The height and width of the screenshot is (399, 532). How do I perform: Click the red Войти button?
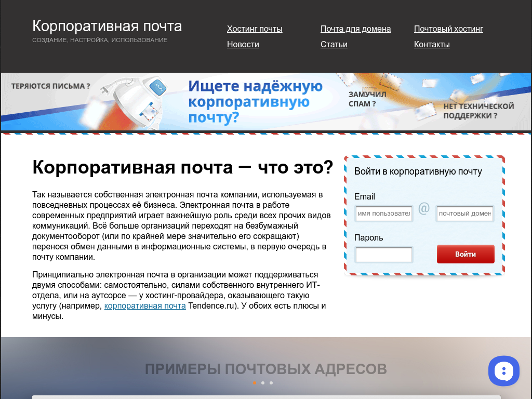click(465, 254)
